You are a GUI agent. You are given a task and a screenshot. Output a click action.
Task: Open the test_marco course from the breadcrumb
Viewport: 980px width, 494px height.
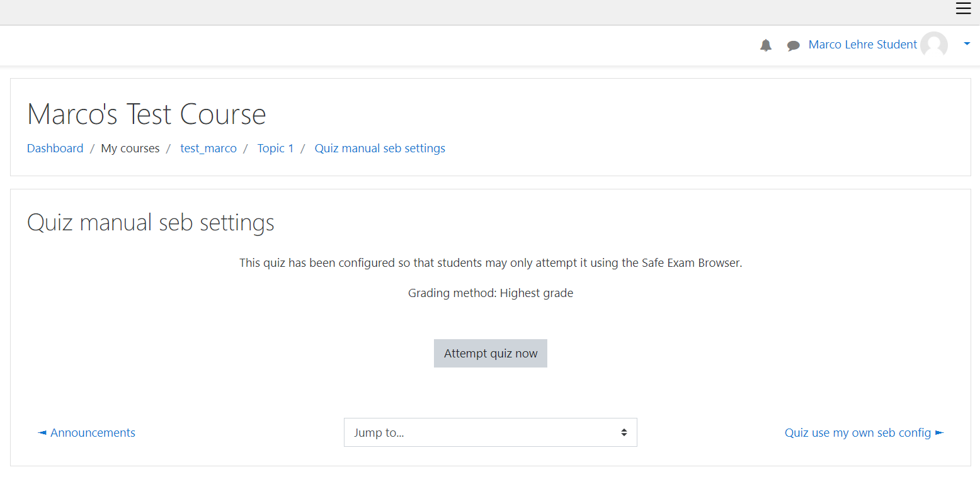pyautogui.click(x=208, y=148)
